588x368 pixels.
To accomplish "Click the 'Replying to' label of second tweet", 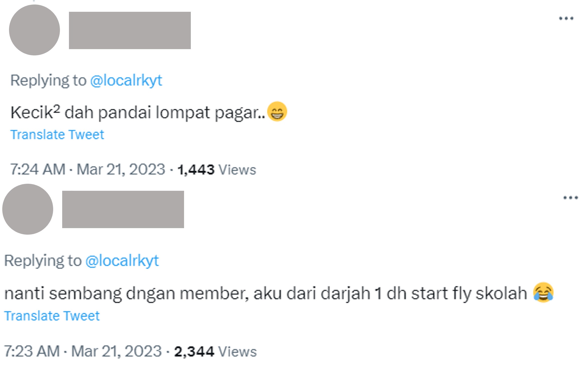I will (x=43, y=261).
